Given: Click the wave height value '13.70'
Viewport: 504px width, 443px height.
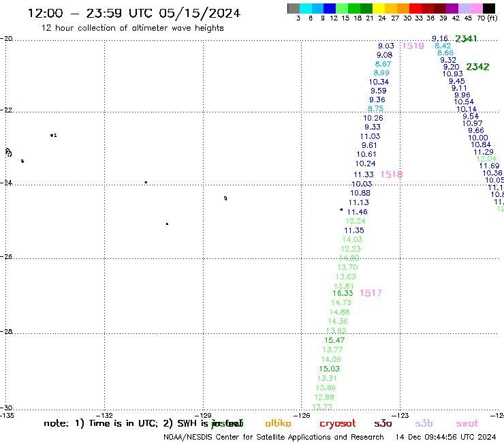Looking at the screenshot, I should click(x=347, y=267).
